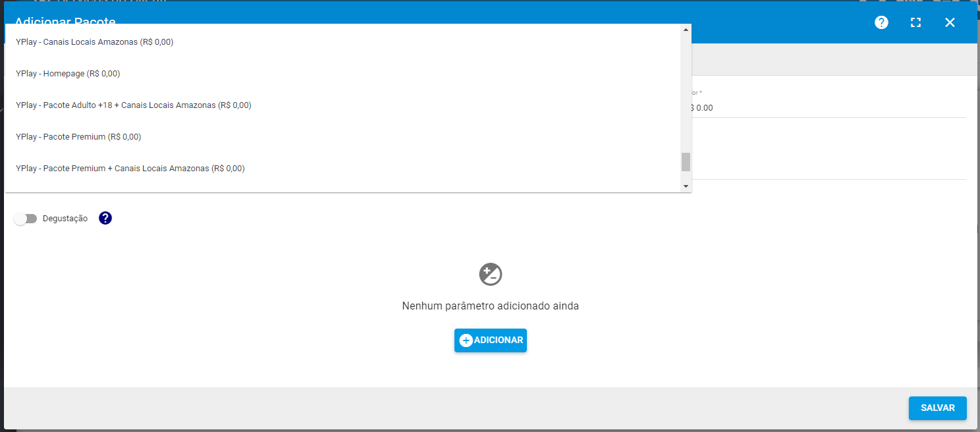Expand dialog to fullscreen
Viewport: 980px width, 432px height.
click(915, 22)
